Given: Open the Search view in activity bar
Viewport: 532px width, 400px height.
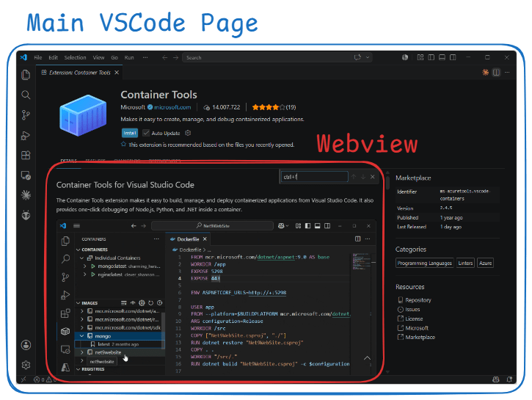Looking at the screenshot, I should point(26,95).
